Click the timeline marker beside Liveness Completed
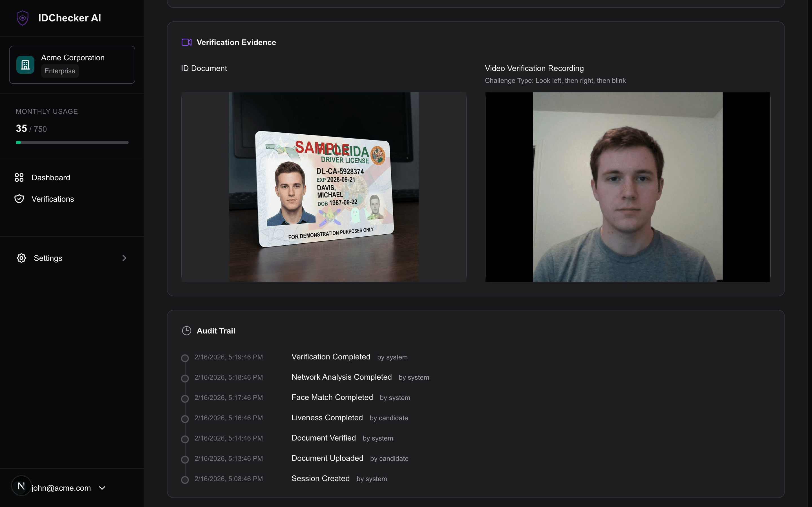This screenshot has width=812, height=507. coord(186,419)
